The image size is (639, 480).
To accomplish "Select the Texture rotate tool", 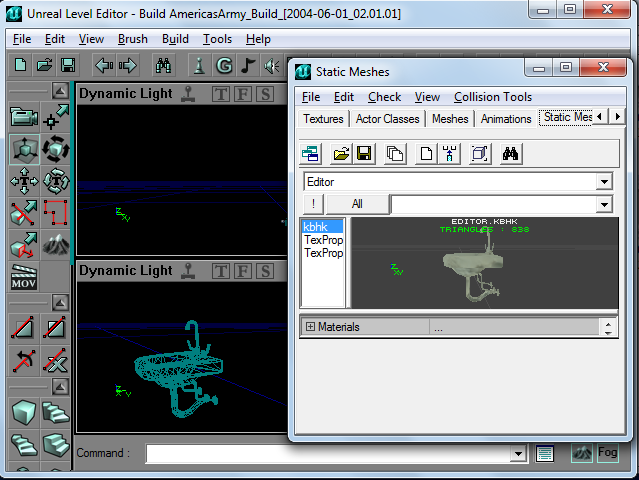I will coord(56,181).
